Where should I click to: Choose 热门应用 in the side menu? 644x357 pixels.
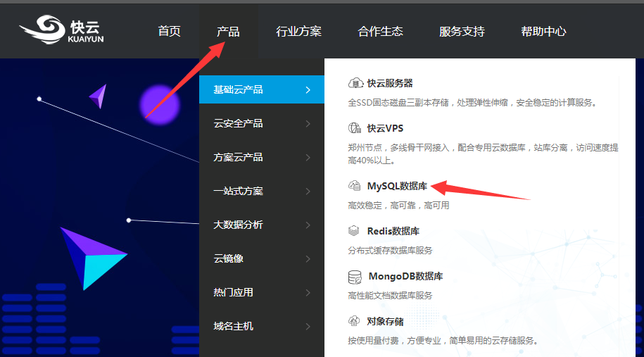point(233,292)
